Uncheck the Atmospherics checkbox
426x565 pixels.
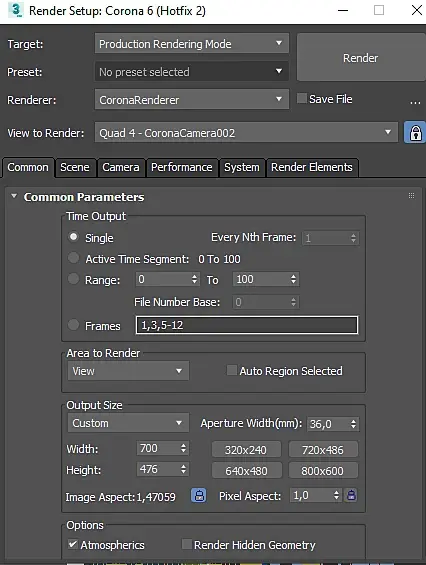pyautogui.click(x=73, y=544)
